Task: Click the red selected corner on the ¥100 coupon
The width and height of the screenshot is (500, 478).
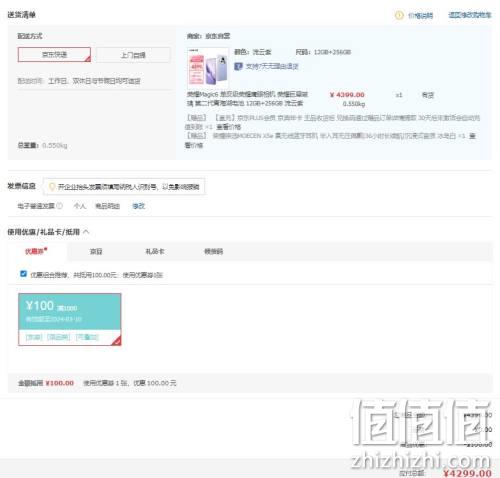Action: (x=116, y=341)
